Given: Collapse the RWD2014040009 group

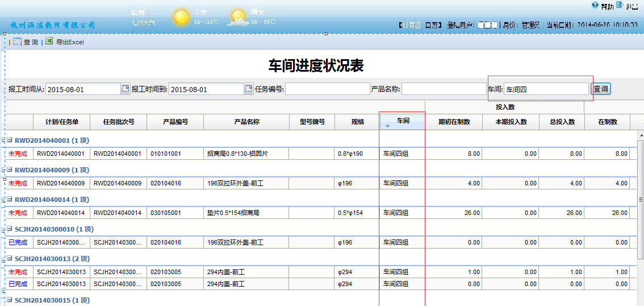Looking at the screenshot, I should [x=10, y=170].
